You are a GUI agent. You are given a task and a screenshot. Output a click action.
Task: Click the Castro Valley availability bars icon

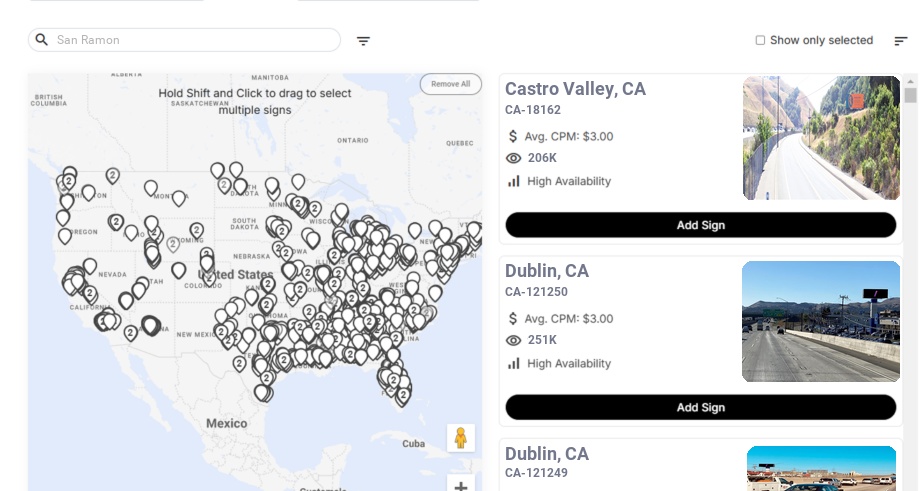514,181
